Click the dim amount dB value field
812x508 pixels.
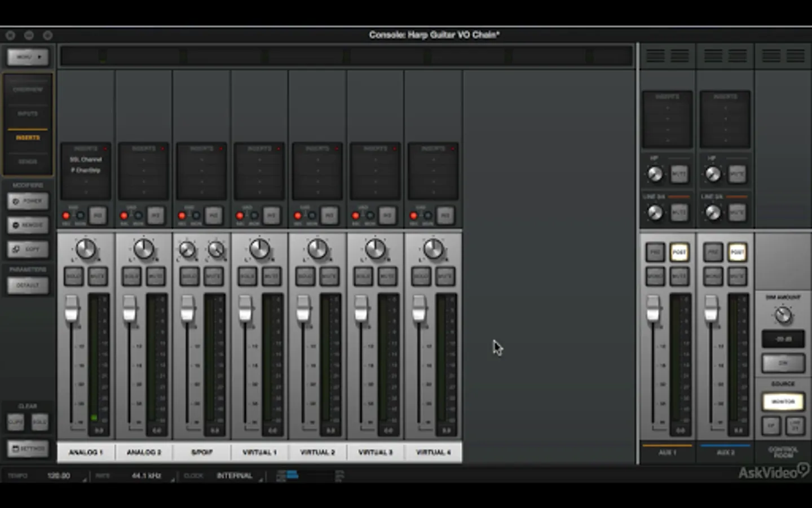[x=783, y=339]
